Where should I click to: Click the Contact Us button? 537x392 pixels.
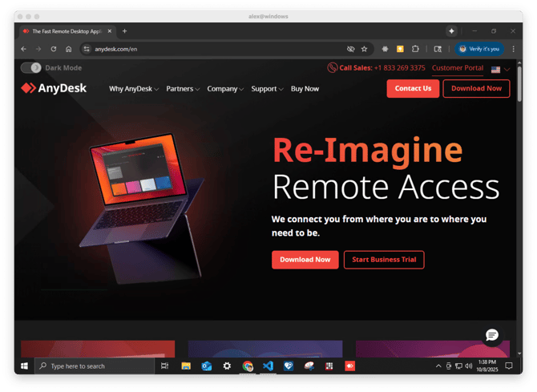coord(413,88)
